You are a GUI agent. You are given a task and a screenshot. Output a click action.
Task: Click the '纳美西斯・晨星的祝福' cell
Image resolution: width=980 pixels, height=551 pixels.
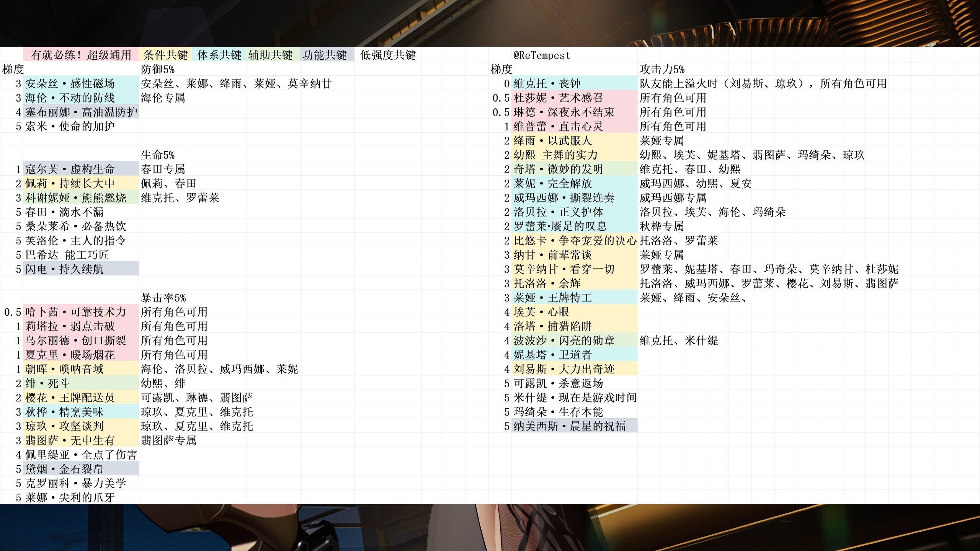click(570, 426)
